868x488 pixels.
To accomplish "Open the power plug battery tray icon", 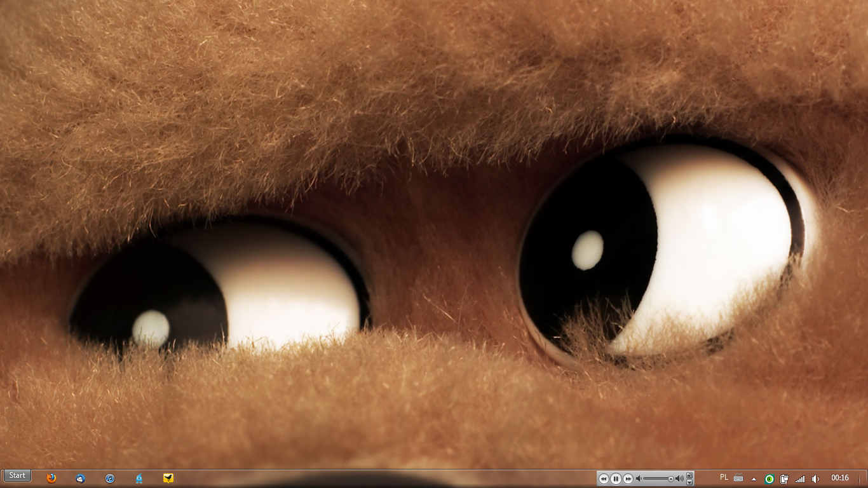I will click(784, 478).
